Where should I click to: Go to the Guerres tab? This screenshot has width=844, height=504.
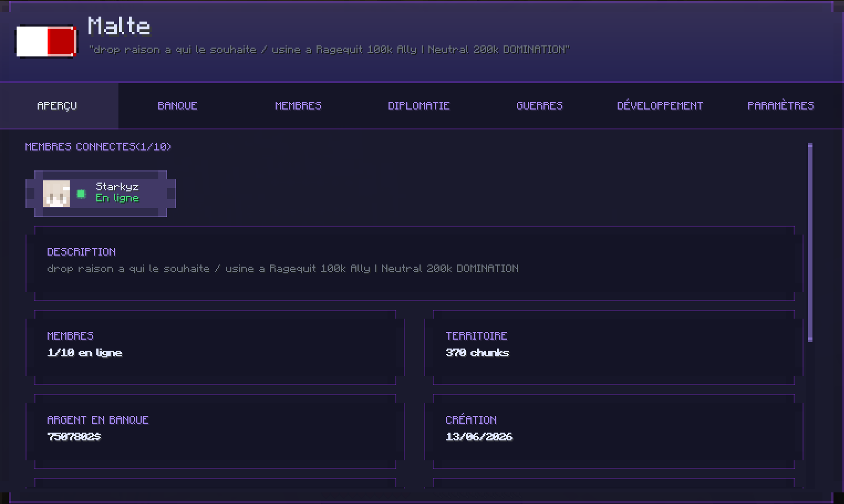click(540, 106)
